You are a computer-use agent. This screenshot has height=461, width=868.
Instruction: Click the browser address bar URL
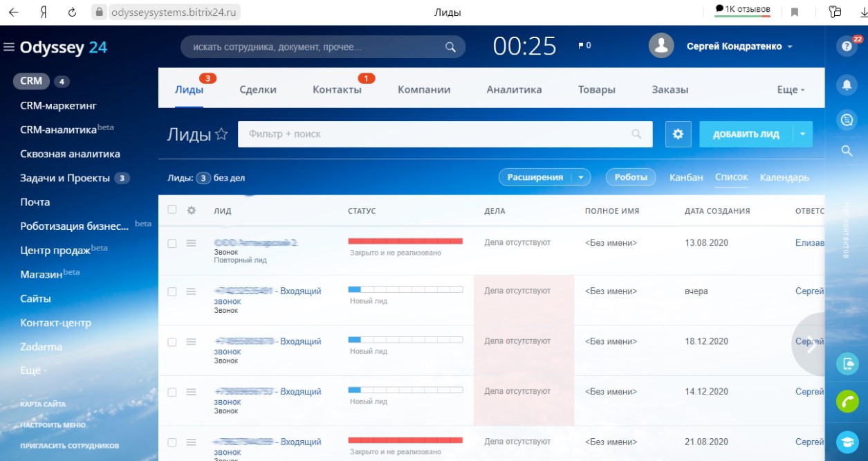coord(175,12)
